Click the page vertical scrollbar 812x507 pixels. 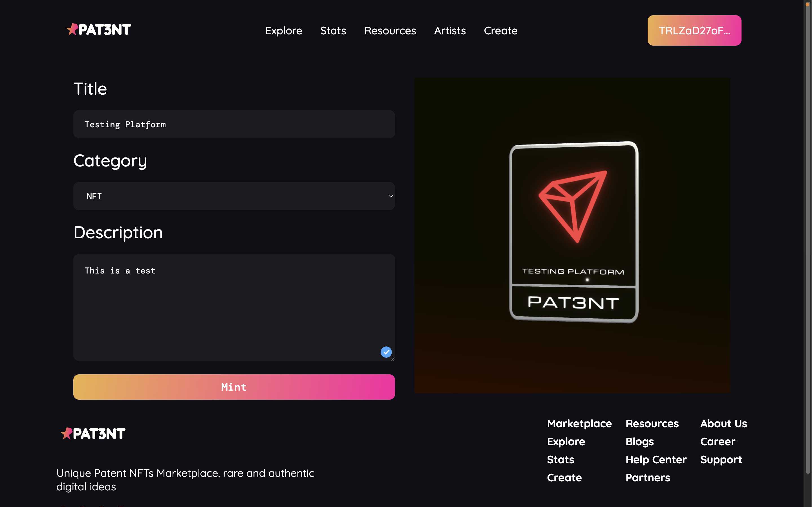tap(808, 235)
